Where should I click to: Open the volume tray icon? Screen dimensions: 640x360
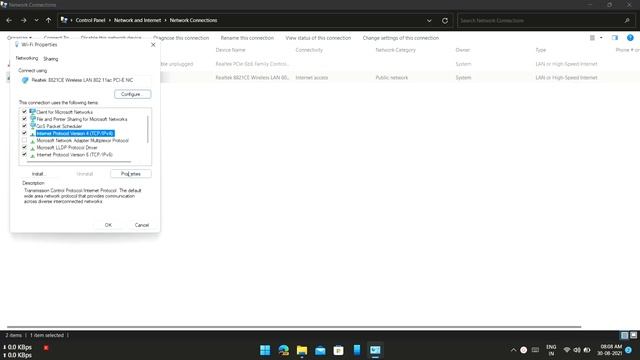click(577, 350)
